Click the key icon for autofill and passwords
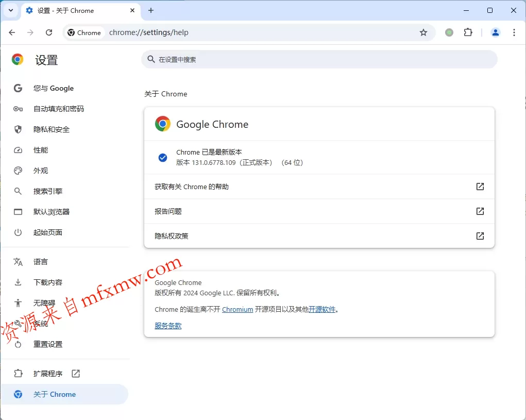Screen dimensions: 526x420 coord(18,109)
